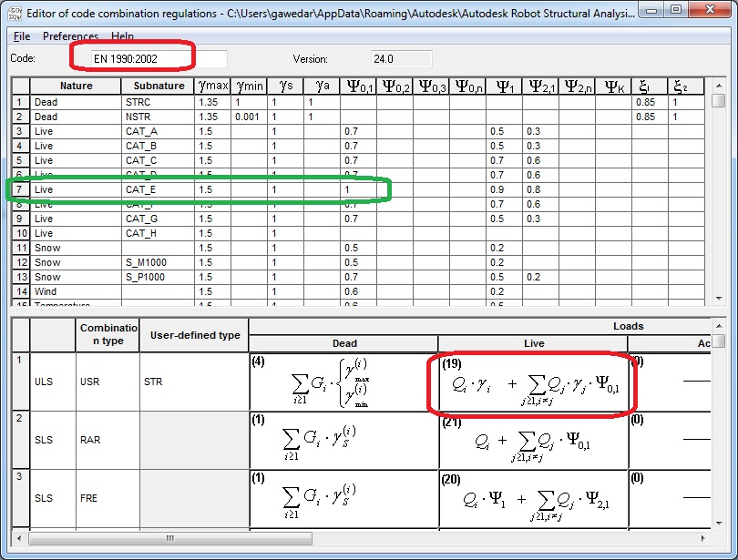Select the γmin column header
The image size is (738, 560).
tap(250, 86)
